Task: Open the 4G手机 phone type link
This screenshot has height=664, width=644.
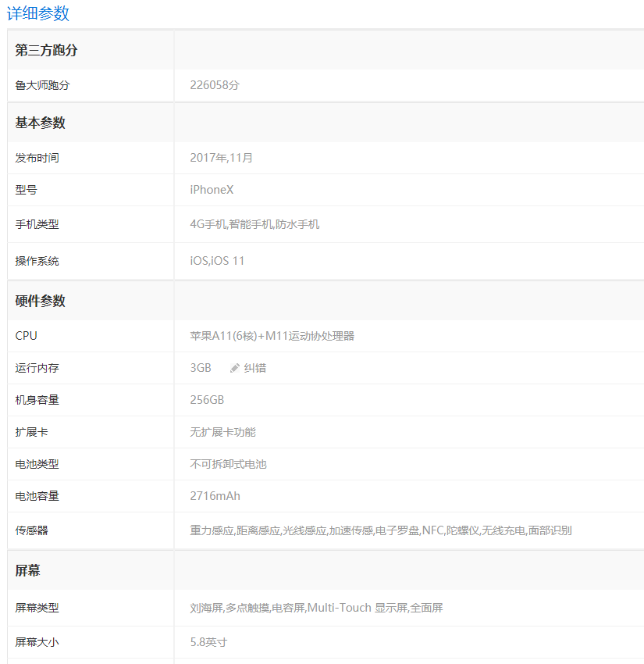Action: (208, 224)
